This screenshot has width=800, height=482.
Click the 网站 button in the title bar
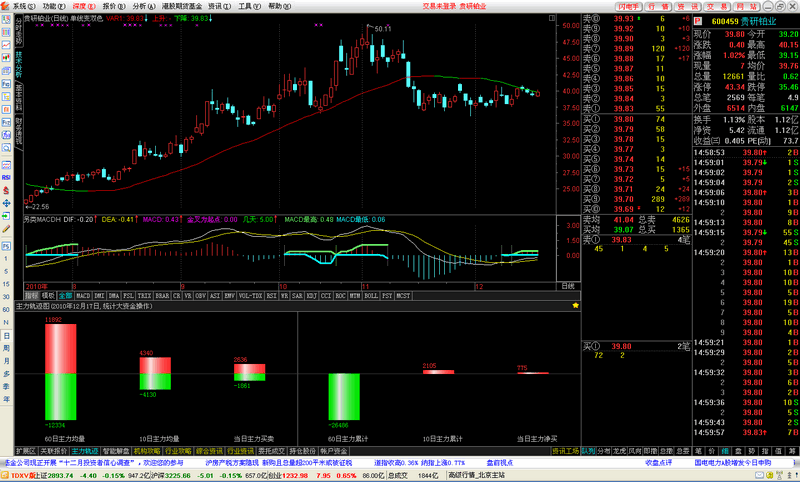click(746, 6)
